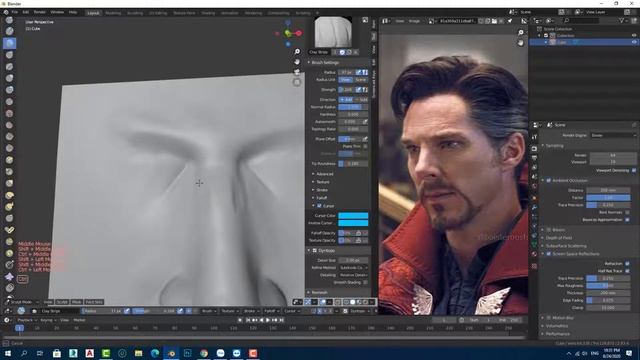Set Radius Unit to Scene

pos(361,80)
